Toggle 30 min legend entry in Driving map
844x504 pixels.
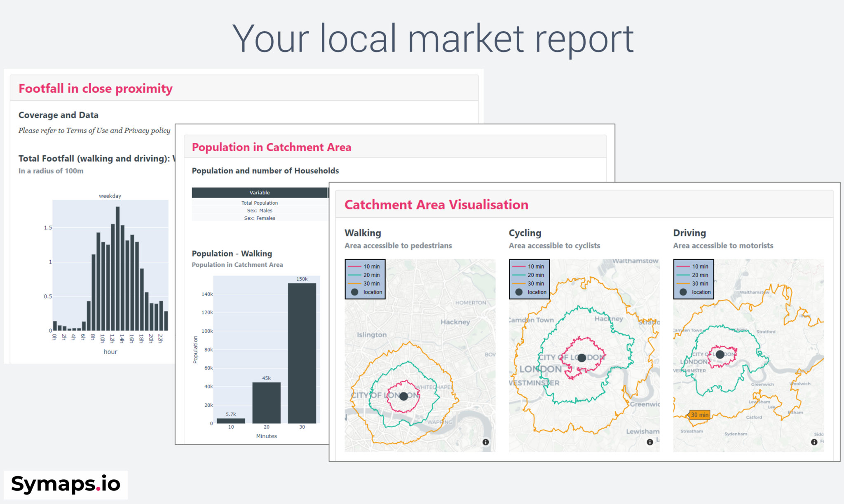tap(693, 284)
